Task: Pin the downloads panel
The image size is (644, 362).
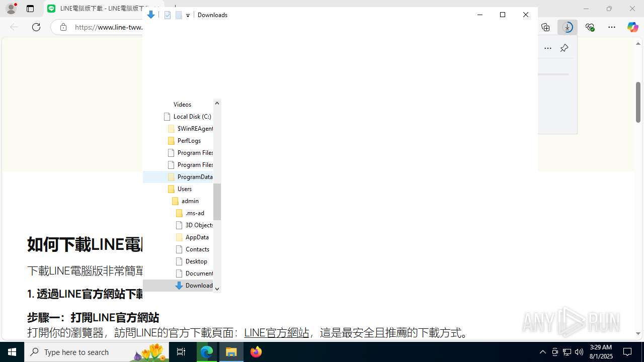Action: coord(564,48)
